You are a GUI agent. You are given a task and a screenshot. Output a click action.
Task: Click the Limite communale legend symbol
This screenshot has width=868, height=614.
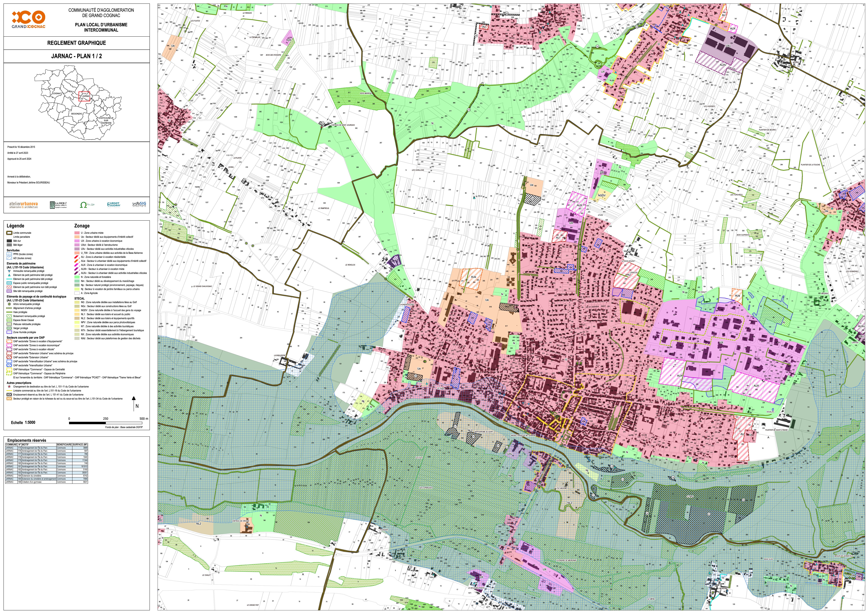pos(9,233)
